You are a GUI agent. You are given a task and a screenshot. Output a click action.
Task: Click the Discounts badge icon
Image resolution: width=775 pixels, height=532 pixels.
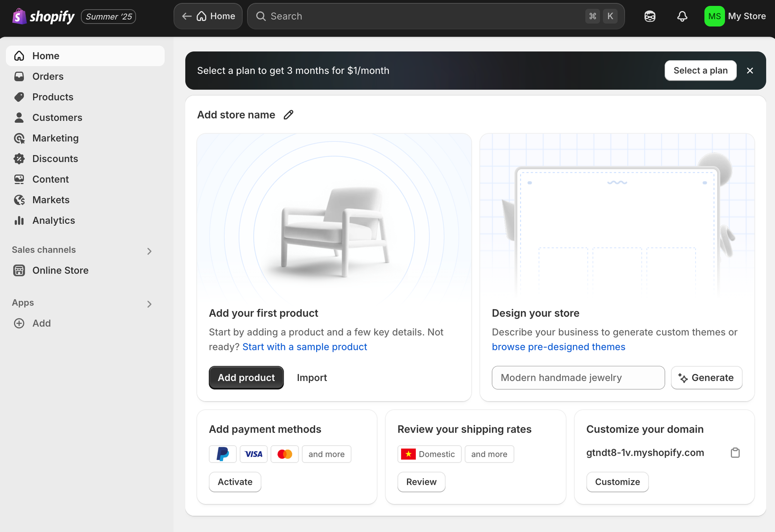pyautogui.click(x=19, y=158)
